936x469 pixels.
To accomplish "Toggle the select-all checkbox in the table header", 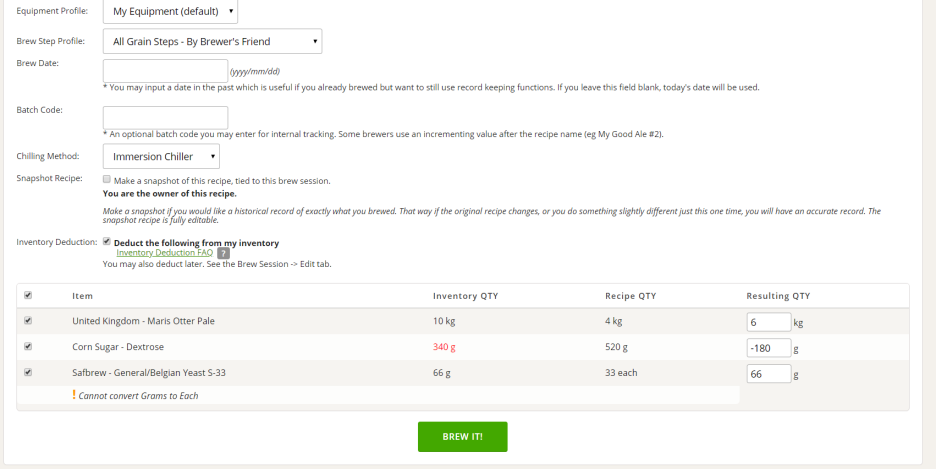I will tap(28, 295).
